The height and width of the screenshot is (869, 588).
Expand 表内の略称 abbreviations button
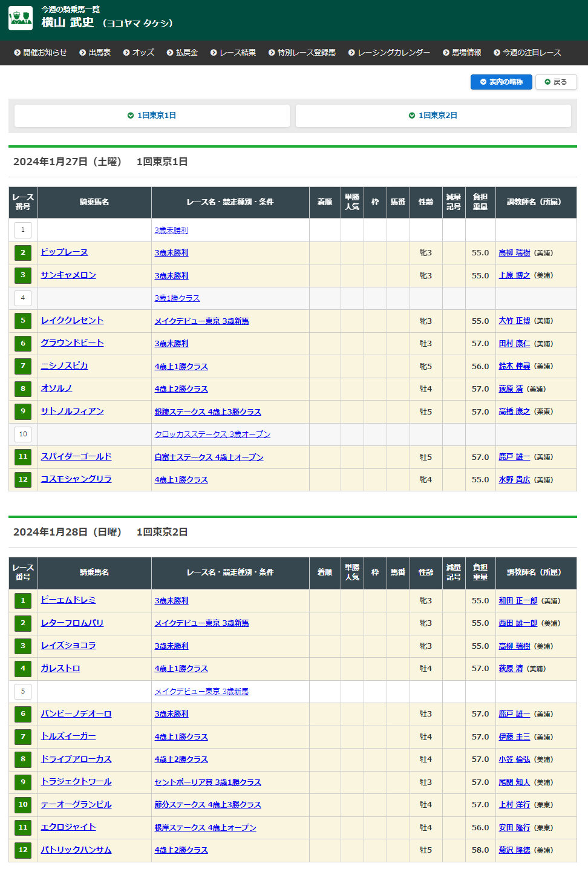point(501,82)
